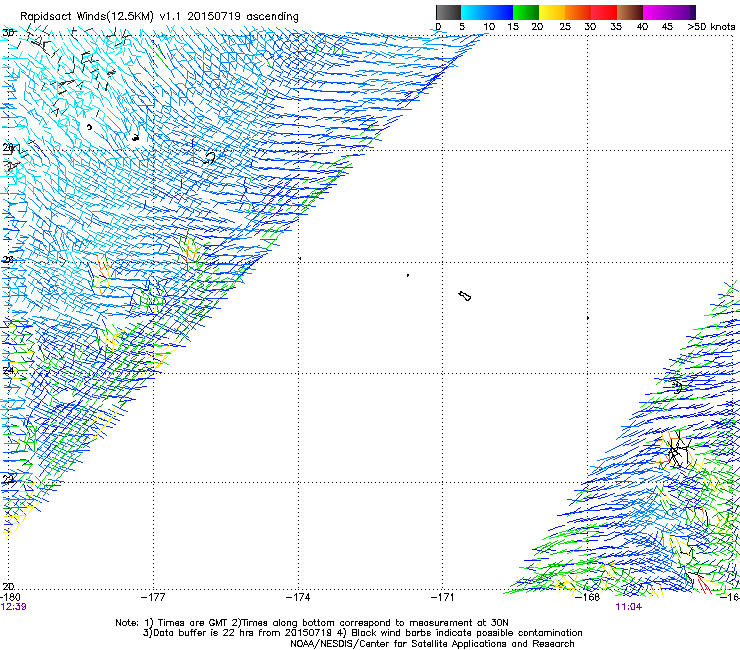Click the "30" latitude label at top left
740x650 pixels.
point(8,33)
